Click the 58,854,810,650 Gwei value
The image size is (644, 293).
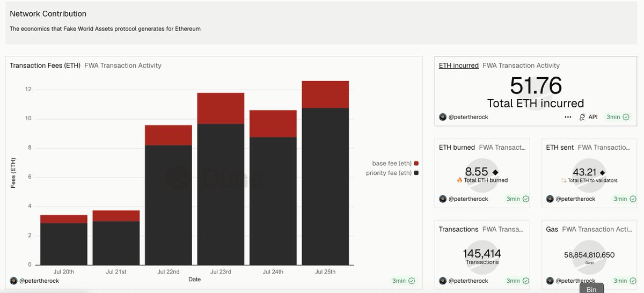[589, 255]
